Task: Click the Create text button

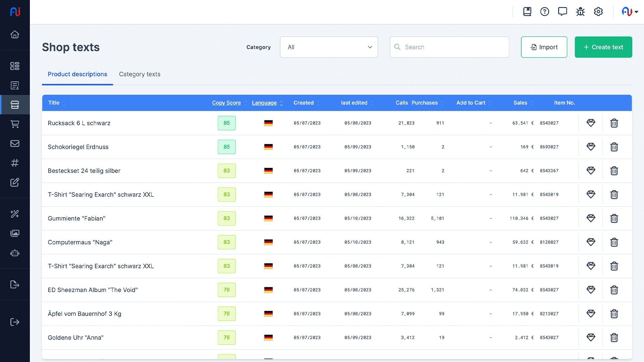Action: coord(603,47)
